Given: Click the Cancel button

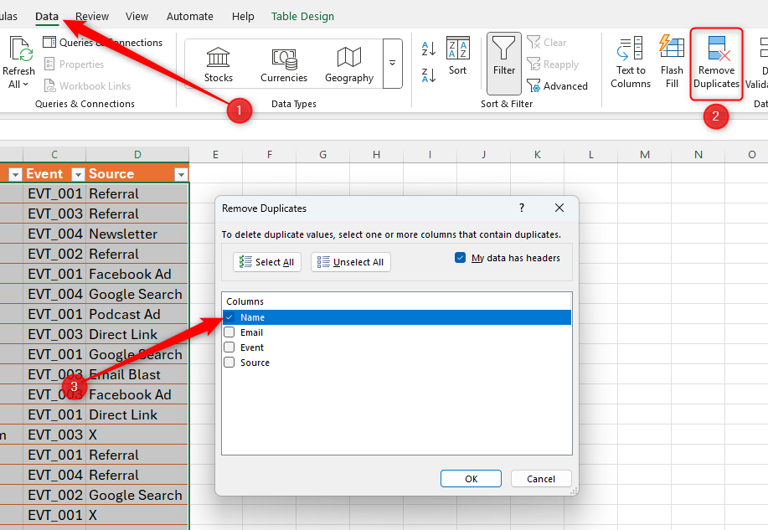Looking at the screenshot, I should (541, 479).
